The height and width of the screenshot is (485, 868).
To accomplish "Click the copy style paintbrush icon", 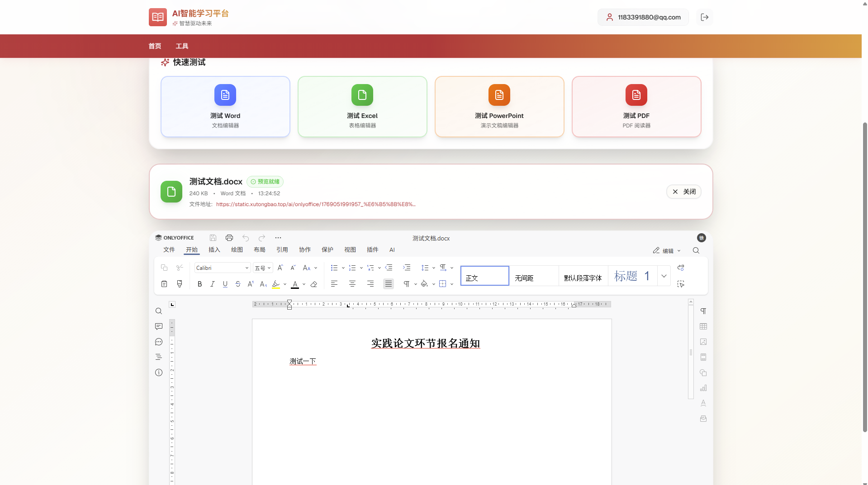I will 180,284.
